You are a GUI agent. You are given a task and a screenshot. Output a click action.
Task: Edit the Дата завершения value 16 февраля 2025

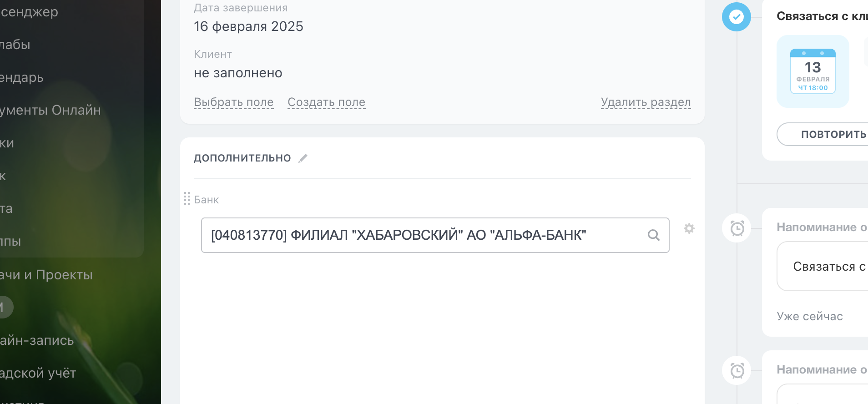point(248,26)
